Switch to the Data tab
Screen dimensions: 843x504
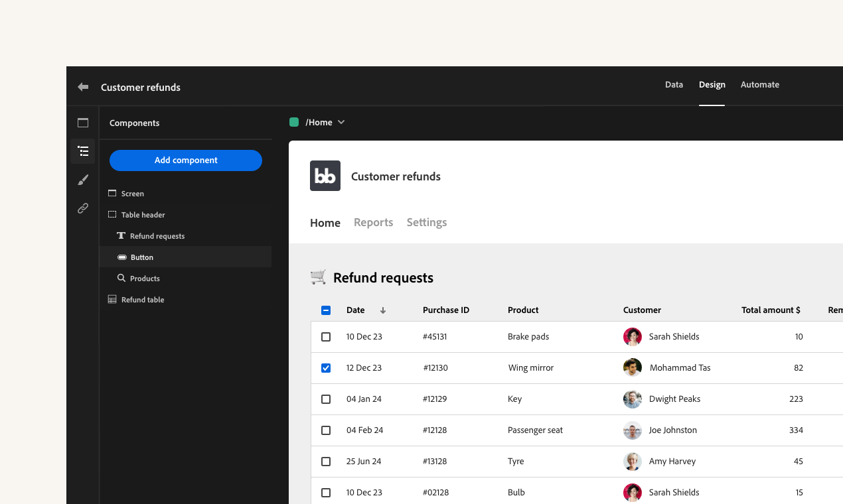674,85
